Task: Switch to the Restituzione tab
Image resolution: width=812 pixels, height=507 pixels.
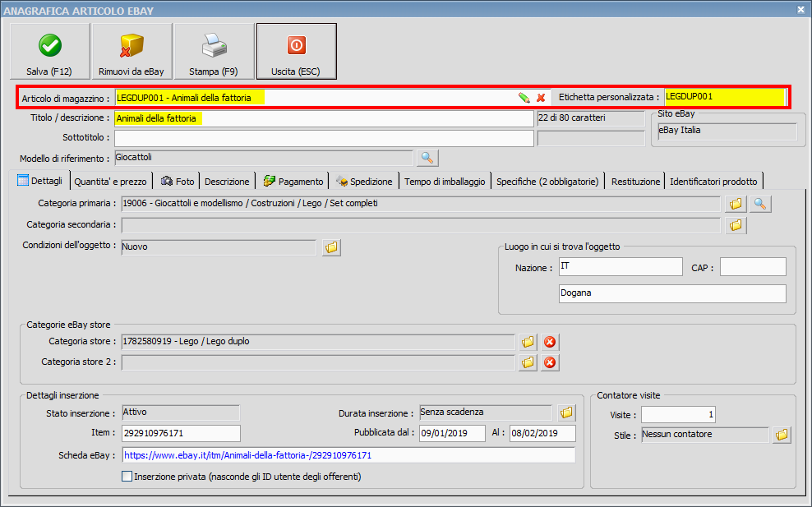Action: (635, 182)
